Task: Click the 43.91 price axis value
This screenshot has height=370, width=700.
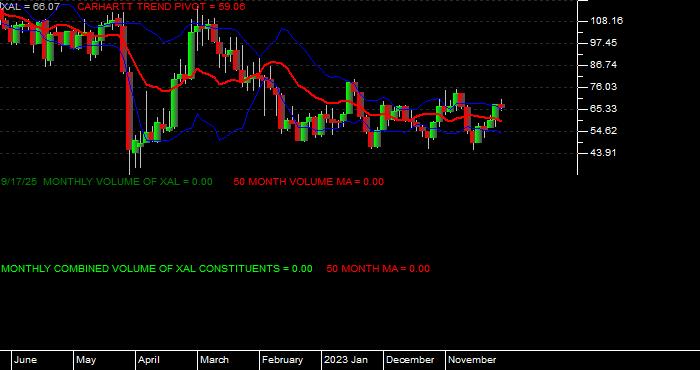Action: 604,153
